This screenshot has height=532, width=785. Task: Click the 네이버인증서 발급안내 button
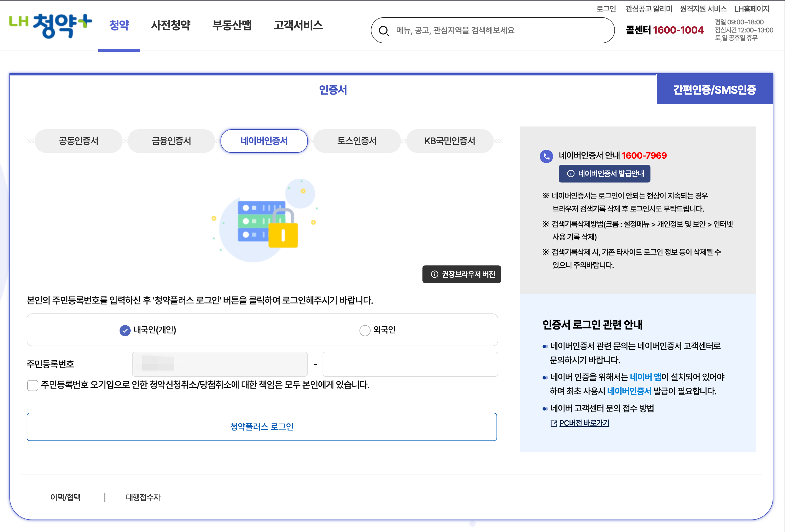tap(604, 174)
